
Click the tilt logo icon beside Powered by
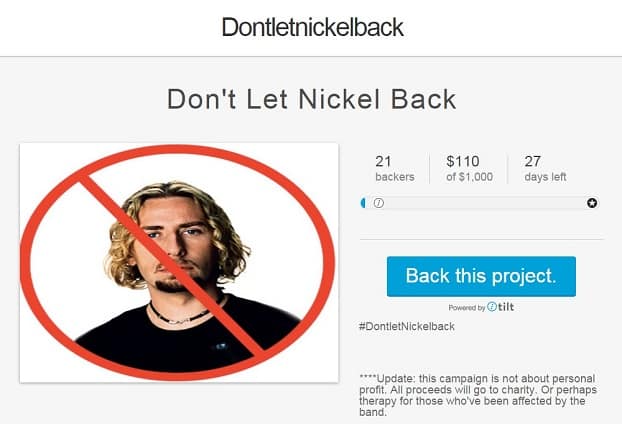pos(492,307)
